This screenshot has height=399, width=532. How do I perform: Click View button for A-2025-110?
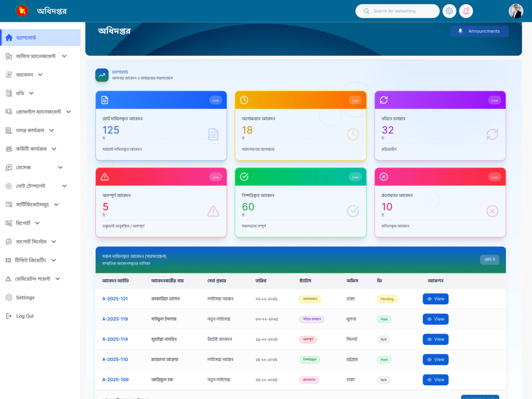pos(435,360)
